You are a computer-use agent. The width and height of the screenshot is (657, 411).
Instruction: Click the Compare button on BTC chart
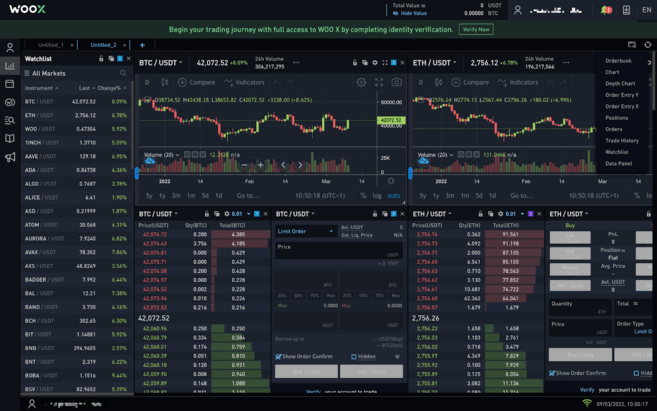coord(197,82)
